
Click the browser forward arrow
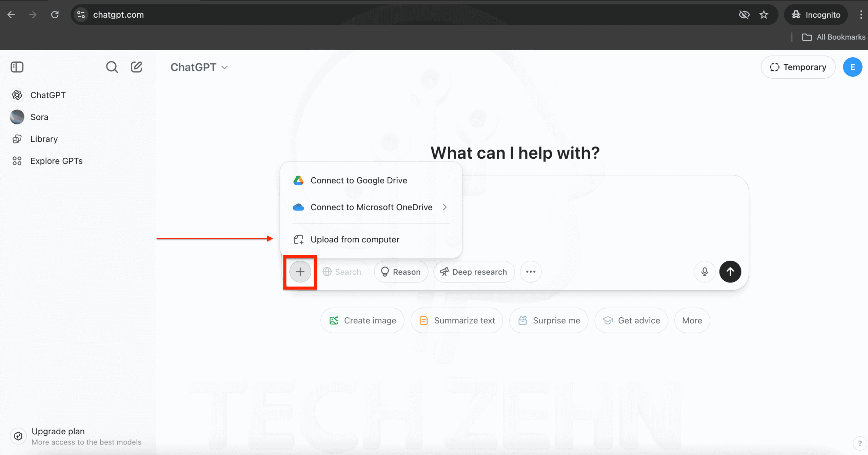tap(33, 15)
